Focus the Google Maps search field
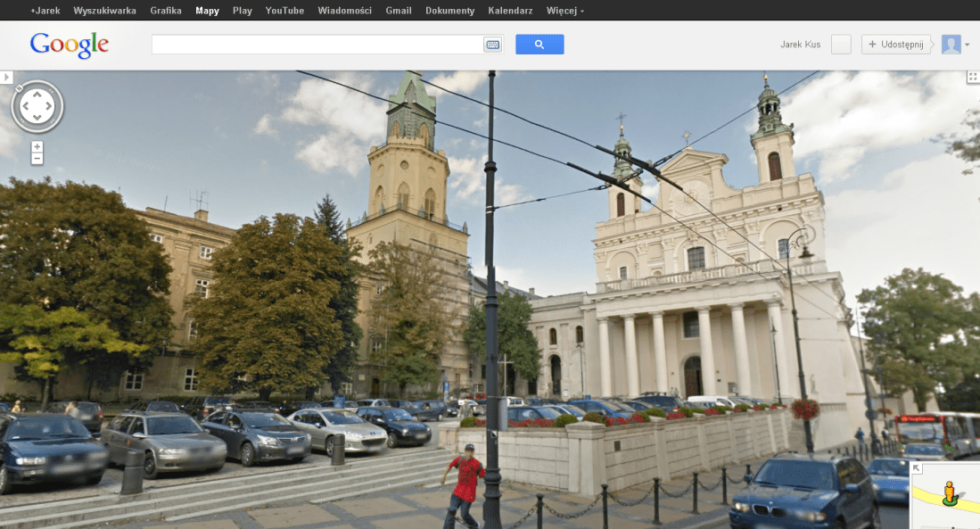 tap(317, 45)
